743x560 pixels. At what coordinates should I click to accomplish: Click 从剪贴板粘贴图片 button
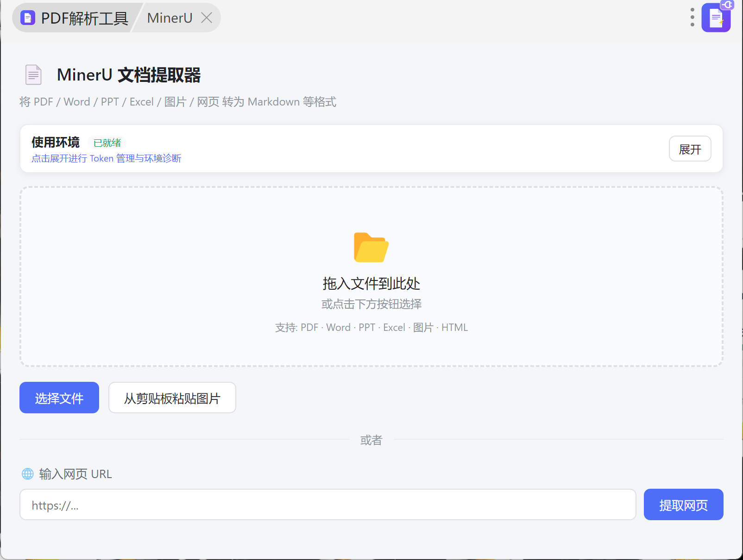coord(172,398)
